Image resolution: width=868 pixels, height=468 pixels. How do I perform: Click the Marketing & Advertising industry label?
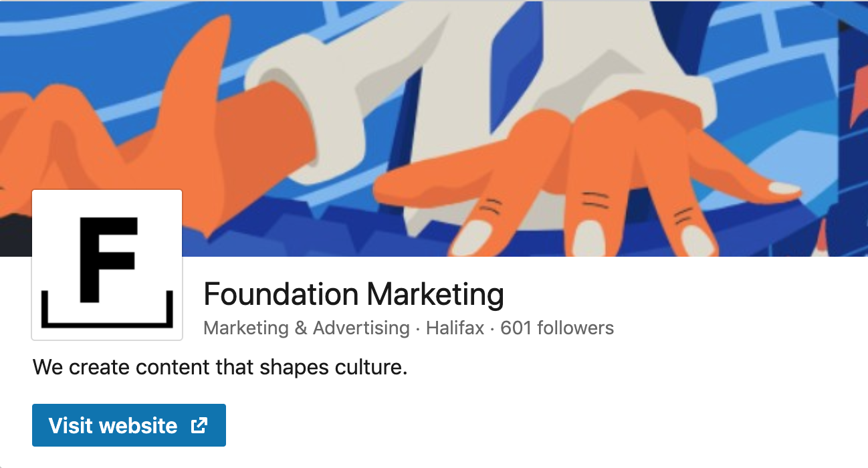coord(306,328)
